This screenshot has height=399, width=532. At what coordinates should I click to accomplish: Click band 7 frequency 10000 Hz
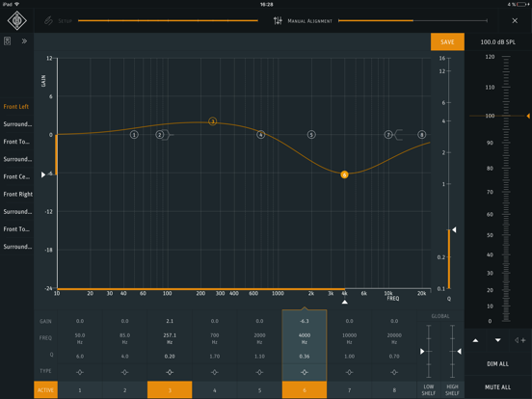(349, 338)
